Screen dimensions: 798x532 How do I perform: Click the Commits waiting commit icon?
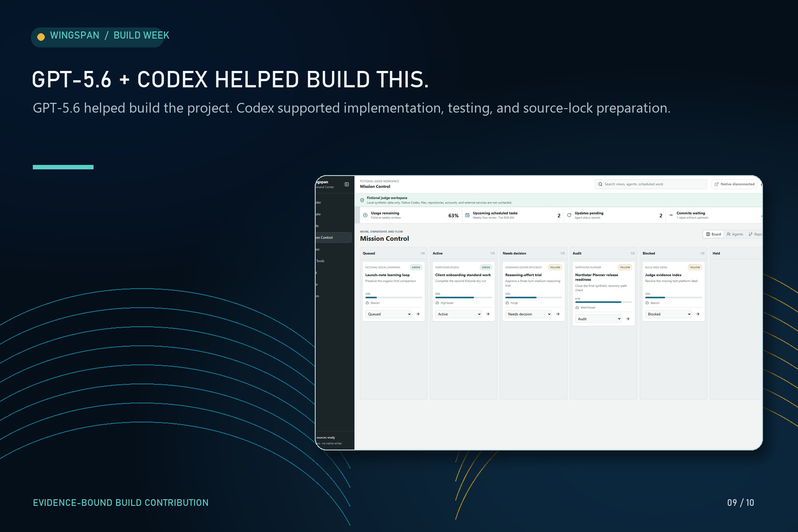point(671,215)
